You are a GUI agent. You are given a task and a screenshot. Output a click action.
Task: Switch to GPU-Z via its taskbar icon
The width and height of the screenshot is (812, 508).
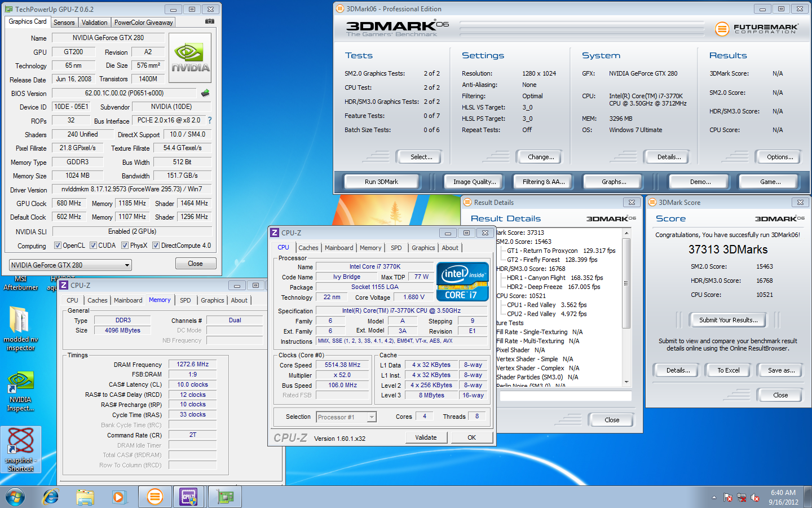pos(225,497)
